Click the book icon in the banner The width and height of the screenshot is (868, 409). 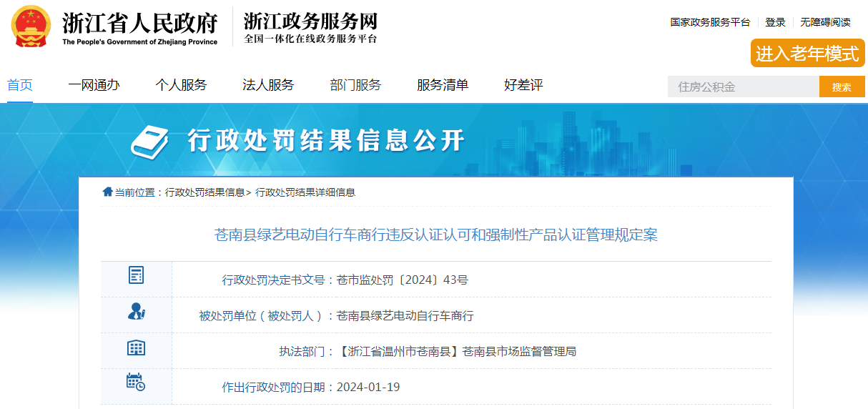pyautogui.click(x=150, y=141)
